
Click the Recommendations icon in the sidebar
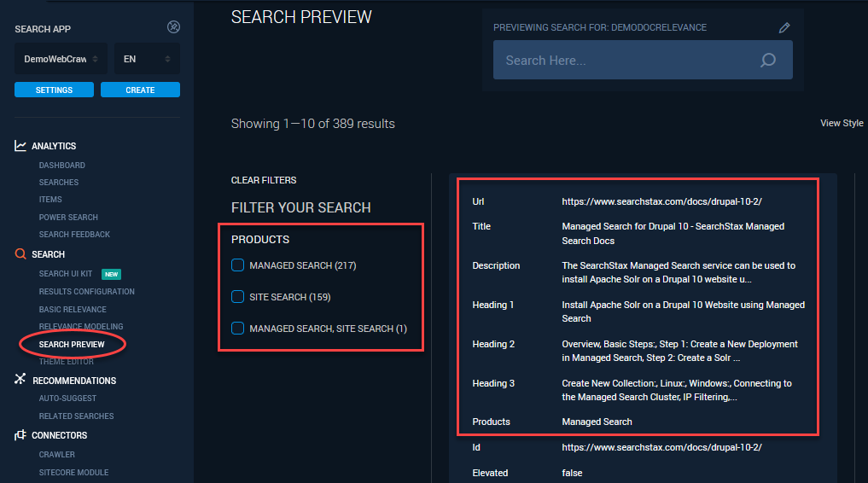click(20, 379)
